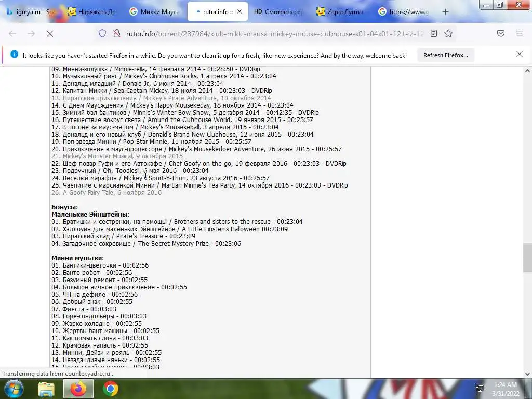Click episode 13 Пиратские приключения line
532x399 pixels.
pyautogui.click(x=161, y=98)
